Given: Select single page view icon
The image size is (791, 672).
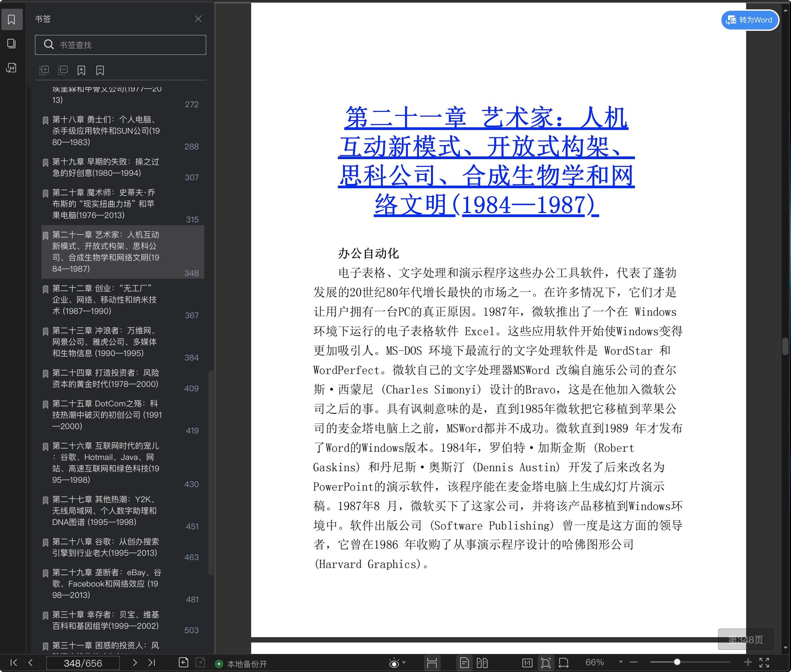Looking at the screenshot, I should tap(464, 663).
